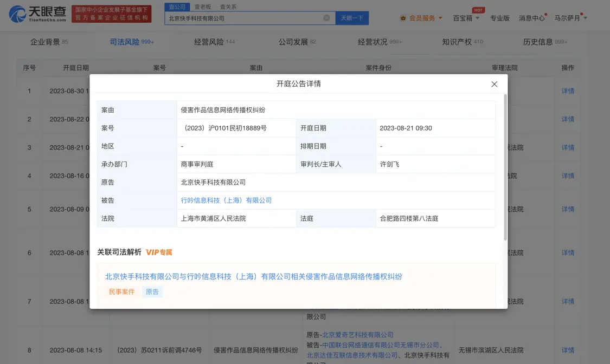This screenshot has width=610, height=364.
Task: Click the 会员服务 crown icon
Action: (x=403, y=18)
